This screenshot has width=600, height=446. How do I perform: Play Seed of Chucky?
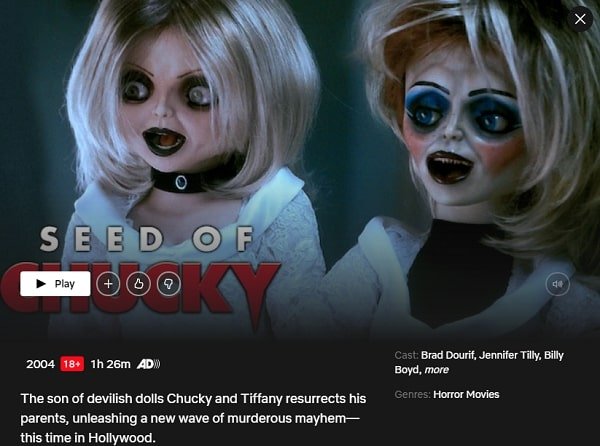tap(55, 284)
